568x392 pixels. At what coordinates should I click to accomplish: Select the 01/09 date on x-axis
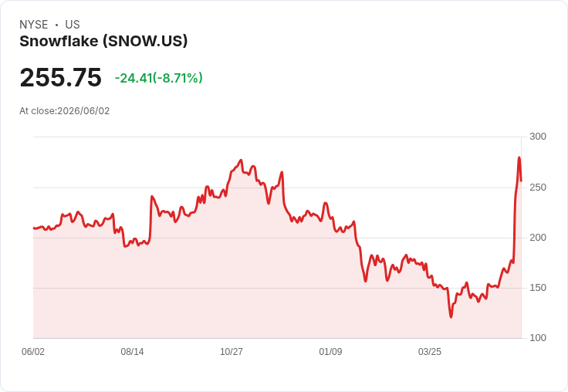(x=330, y=351)
